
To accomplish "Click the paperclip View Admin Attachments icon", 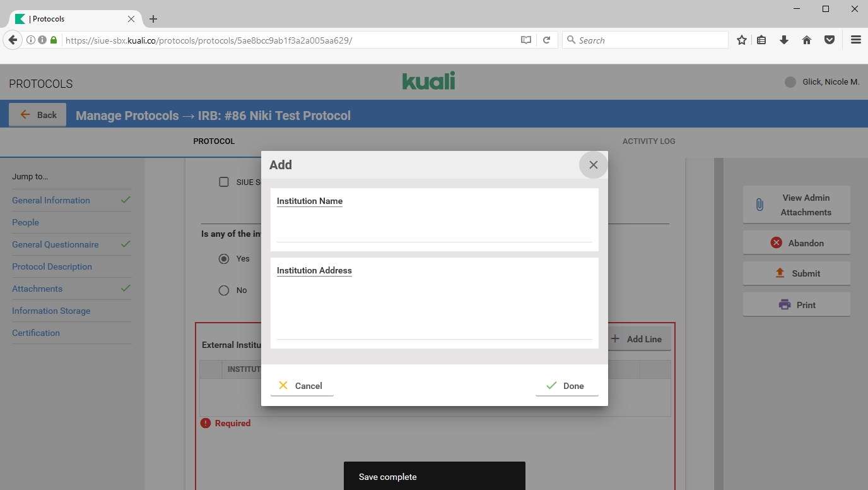I will (x=759, y=205).
